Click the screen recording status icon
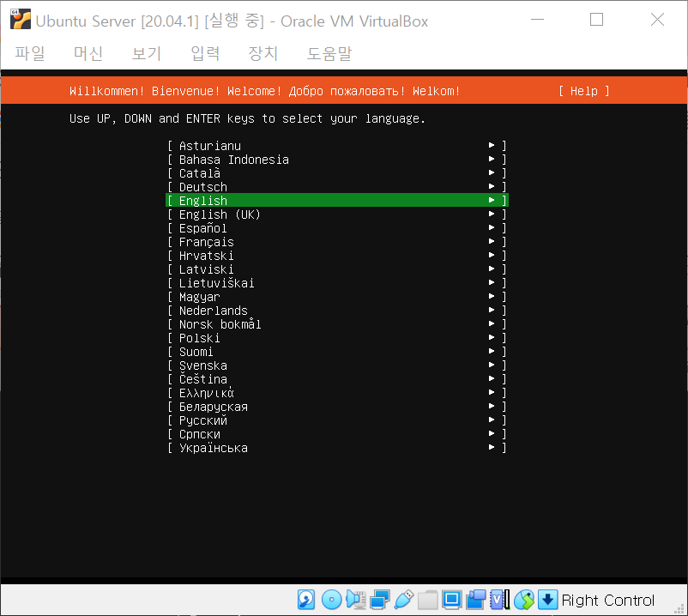The image size is (688, 616). [x=476, y=600]
